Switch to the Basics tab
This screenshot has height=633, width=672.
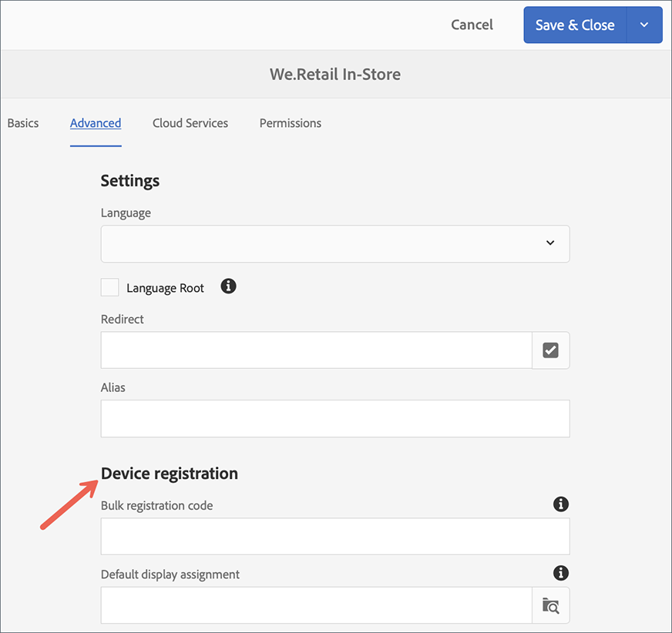(23, 123)
